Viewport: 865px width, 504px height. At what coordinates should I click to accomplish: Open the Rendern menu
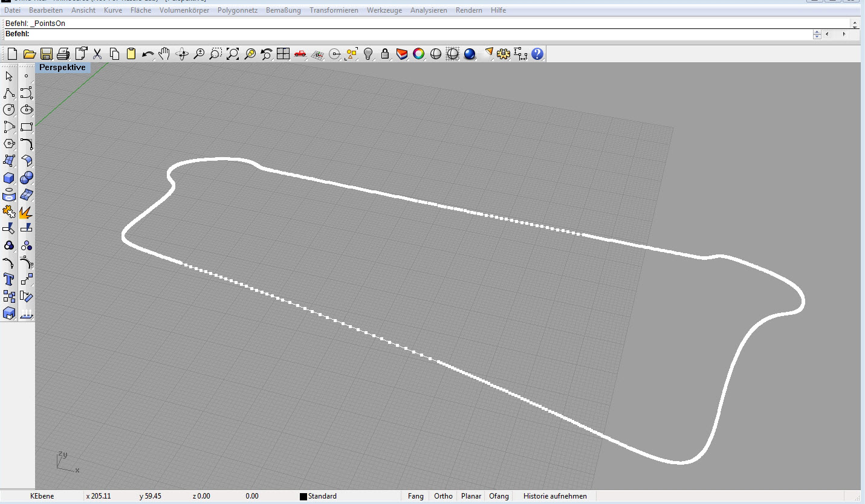[469, 10]
